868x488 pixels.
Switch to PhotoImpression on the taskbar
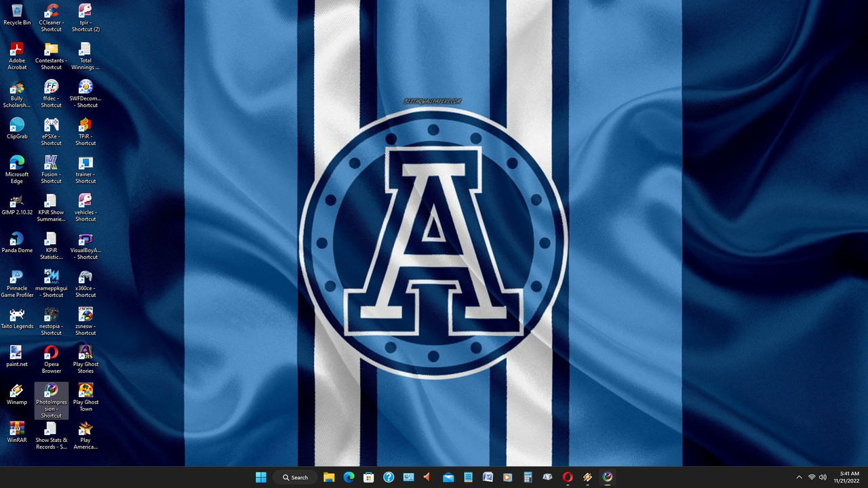(x=608, y=477)
